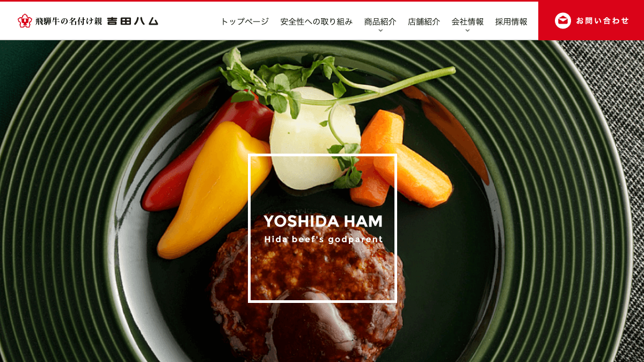Go to トップページ in navigation
Image resolution: width=644 pixels, height=362 pixels.
(245, 21)
